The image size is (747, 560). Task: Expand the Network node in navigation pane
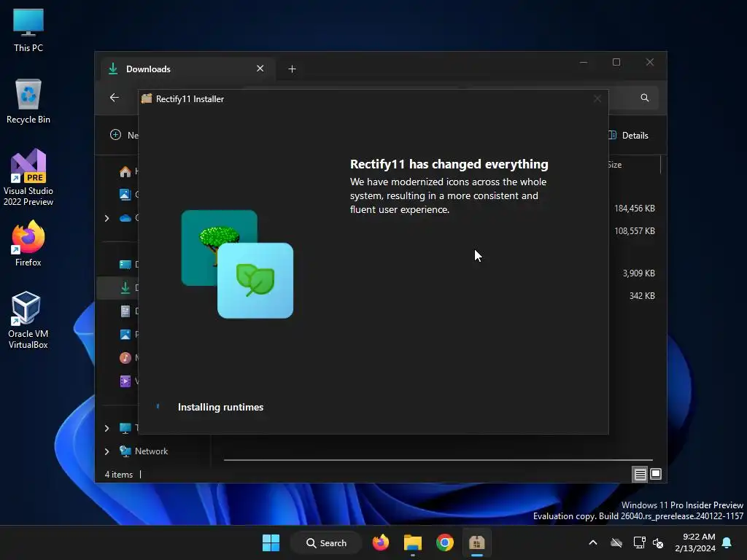tap(107, 451)
